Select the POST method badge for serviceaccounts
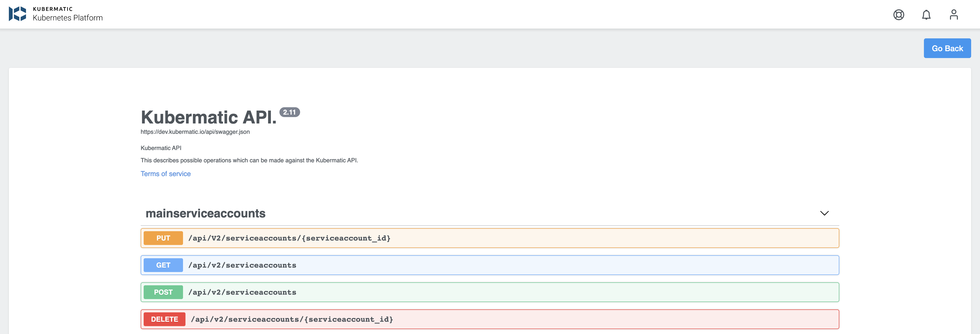This screenshot has height=334, width=980. (163, 292)
